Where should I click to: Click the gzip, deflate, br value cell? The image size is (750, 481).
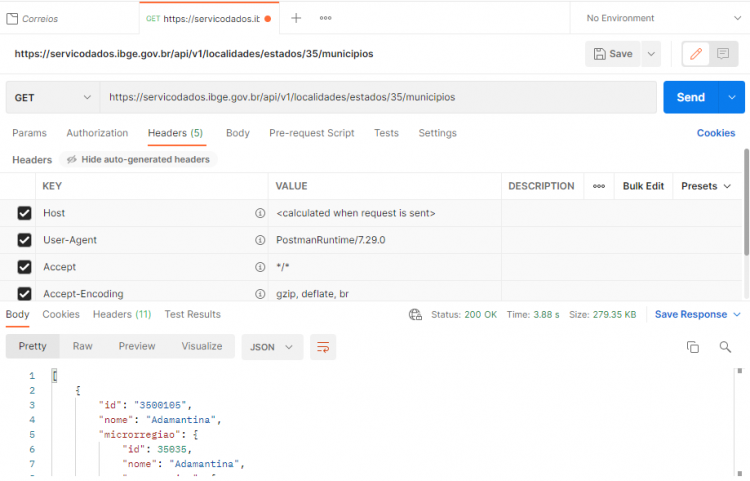(x=385, y=293)
